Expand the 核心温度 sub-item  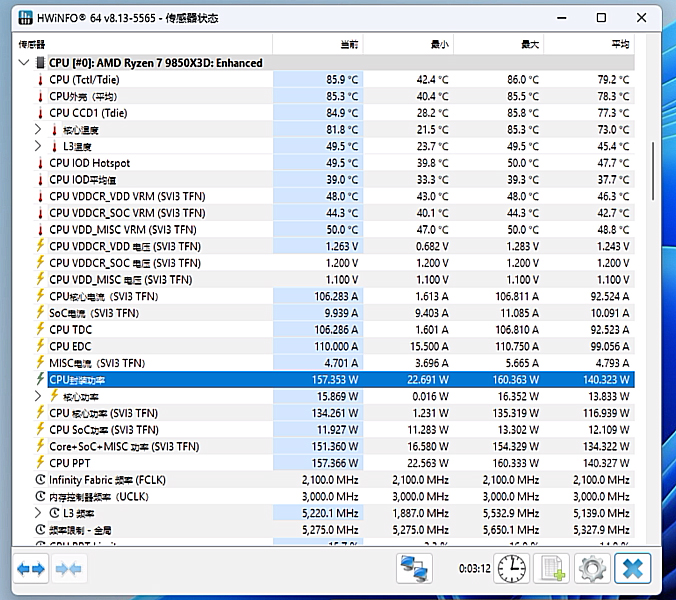tap(38, 130)
